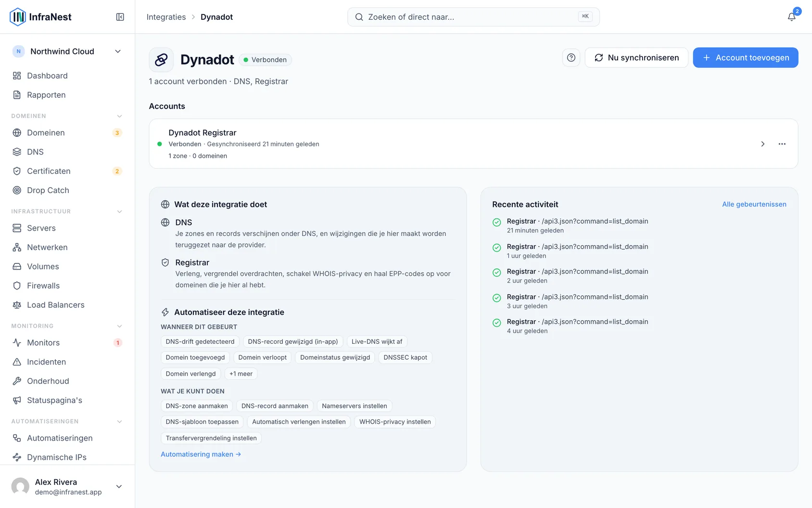Image resolution: width=812 pixels, height=508 pixels.
Task: Open Dashboard in the sidebar
Action: point(47,76)
